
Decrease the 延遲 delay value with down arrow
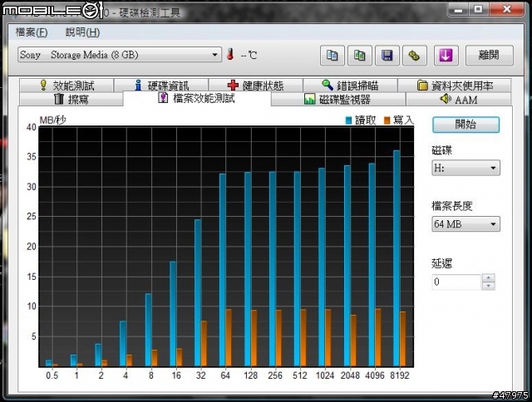[x=489, y=286]
